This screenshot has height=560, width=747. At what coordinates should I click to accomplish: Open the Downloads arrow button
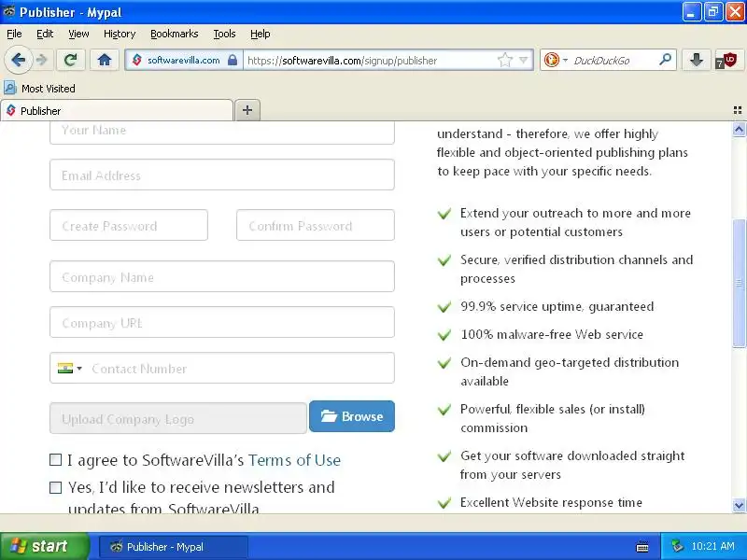click(x=696, y=60)
